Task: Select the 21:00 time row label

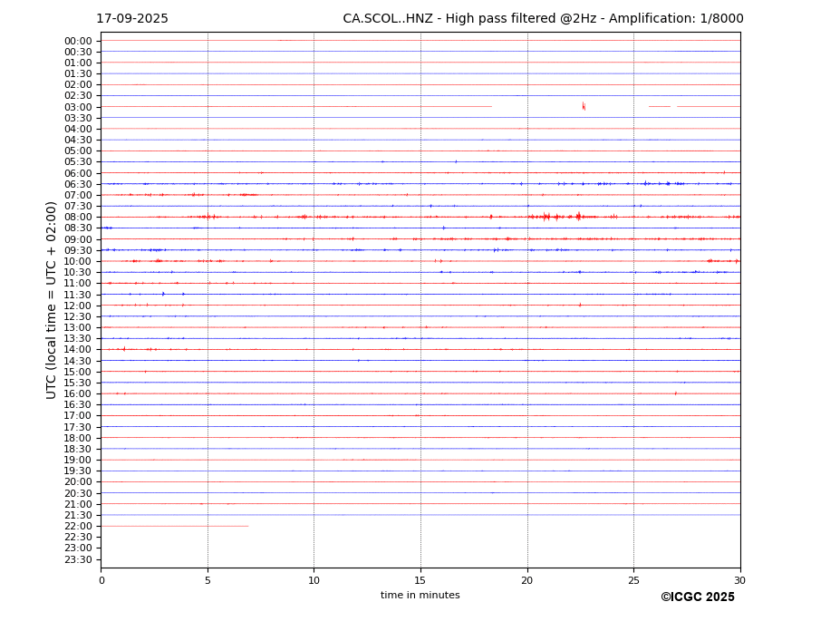Action: [x=78, y=504]
